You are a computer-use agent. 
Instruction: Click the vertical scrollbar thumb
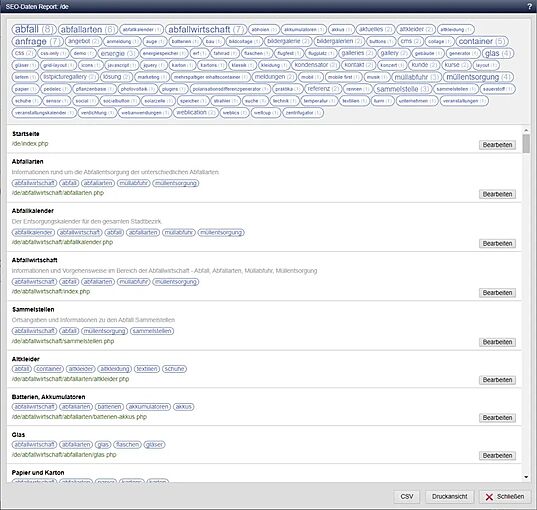click(526, 144)
